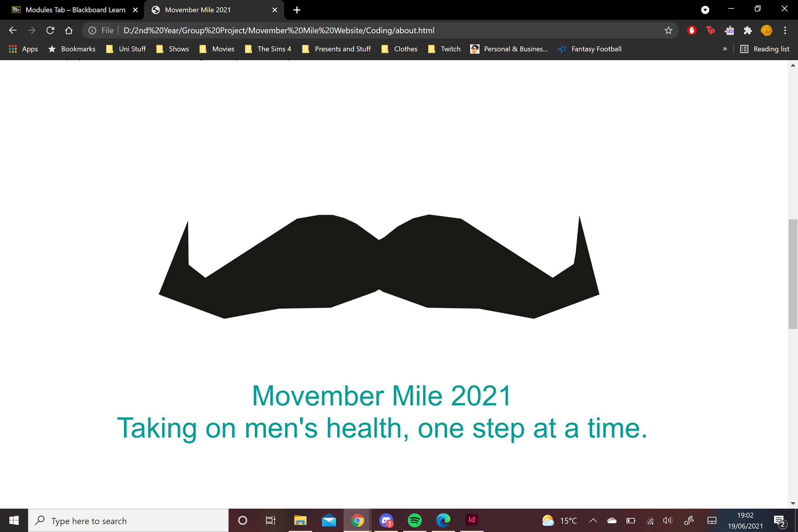
Task: Close the Blackboard Learn tab
Action: 135,10
